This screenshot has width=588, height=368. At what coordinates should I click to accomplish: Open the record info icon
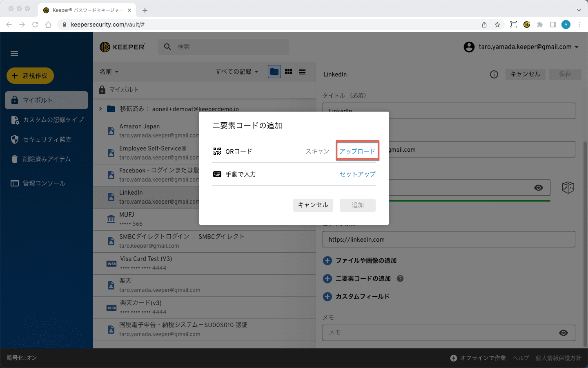(x=494, y=74)
